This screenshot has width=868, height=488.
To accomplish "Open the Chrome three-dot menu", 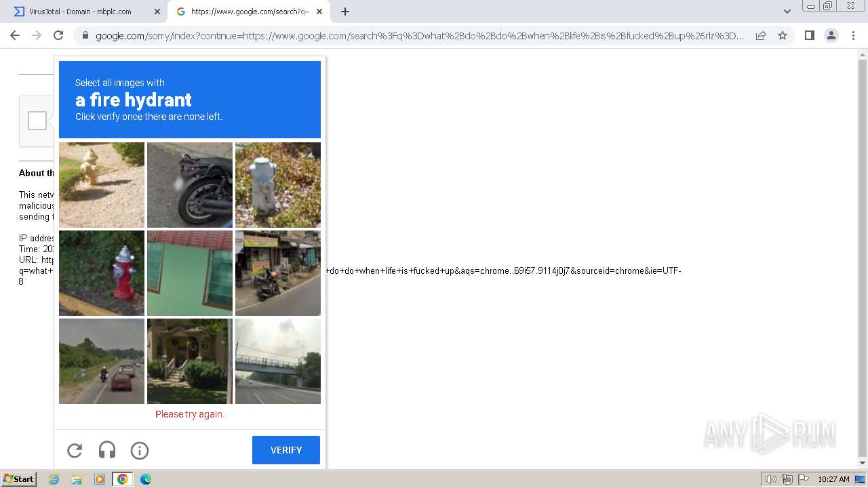I will 852,35.
